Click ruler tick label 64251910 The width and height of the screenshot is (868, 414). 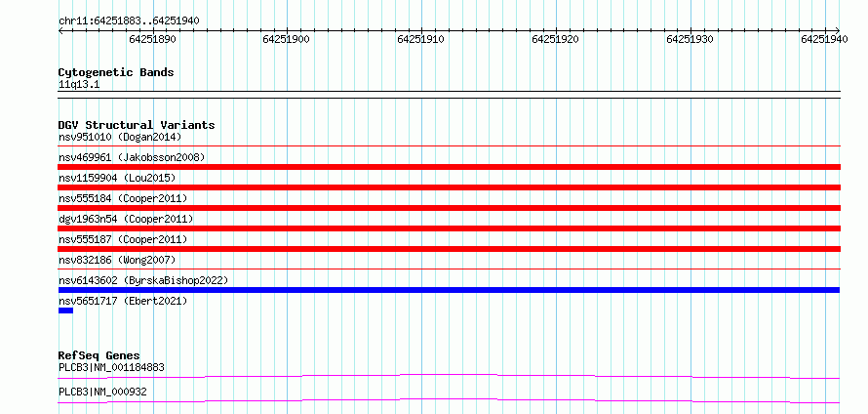click(x=421, y=39)
